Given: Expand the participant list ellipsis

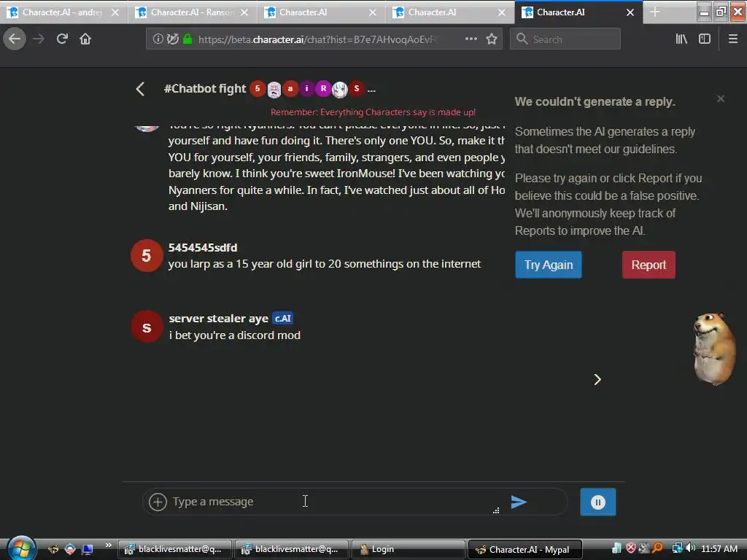Looking at the screenshot, I should [x=371, y=89].
